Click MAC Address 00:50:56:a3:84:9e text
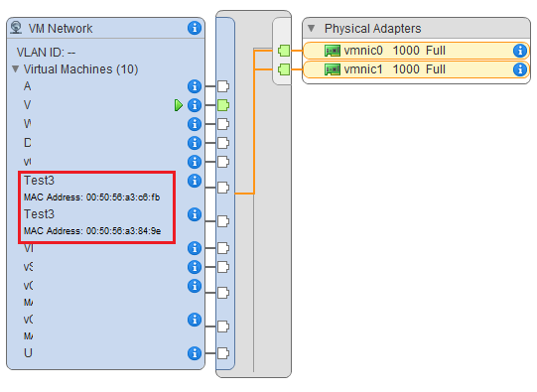The width and height of the screenshot is (537, 392). [92, 231]
